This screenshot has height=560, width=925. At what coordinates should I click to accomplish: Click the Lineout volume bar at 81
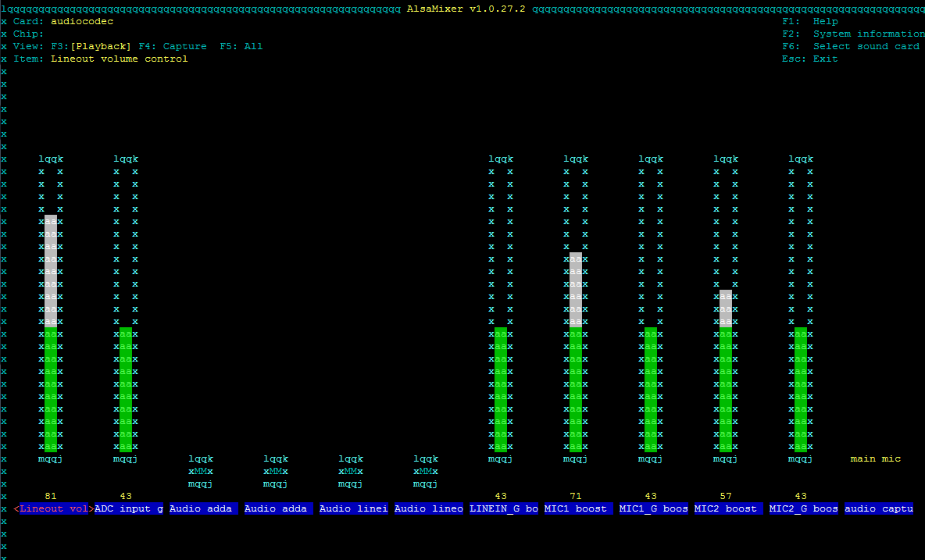click(x=51, y=309)
